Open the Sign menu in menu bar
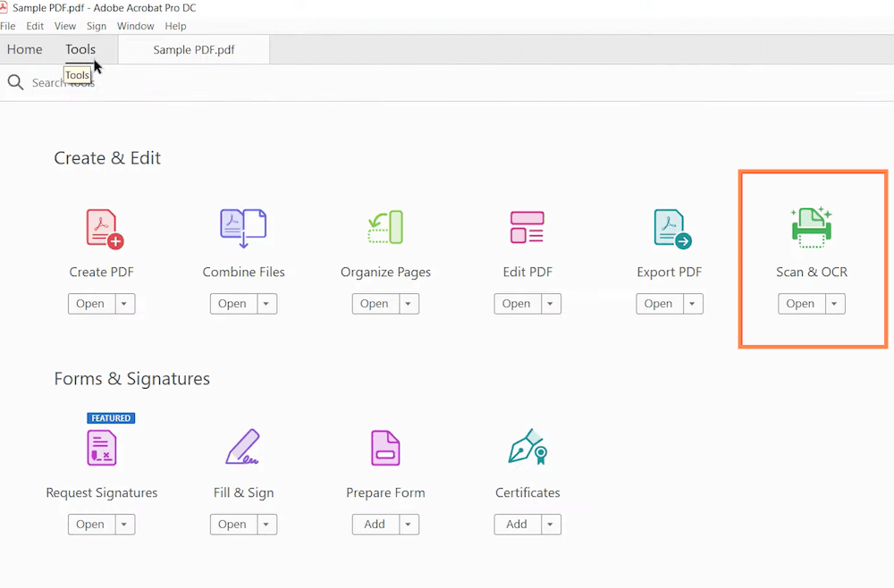The image size is (894, 588). pyautogui.click(x=96, y=26)
